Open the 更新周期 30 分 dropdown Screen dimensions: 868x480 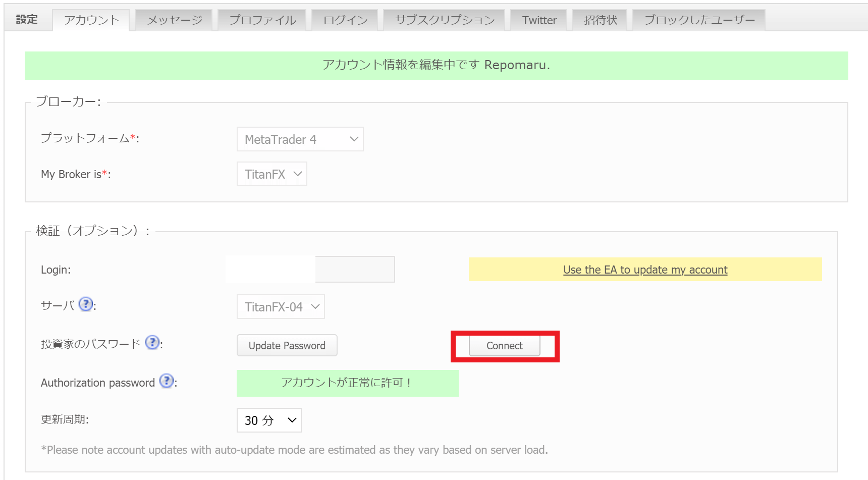click(269, 420)
